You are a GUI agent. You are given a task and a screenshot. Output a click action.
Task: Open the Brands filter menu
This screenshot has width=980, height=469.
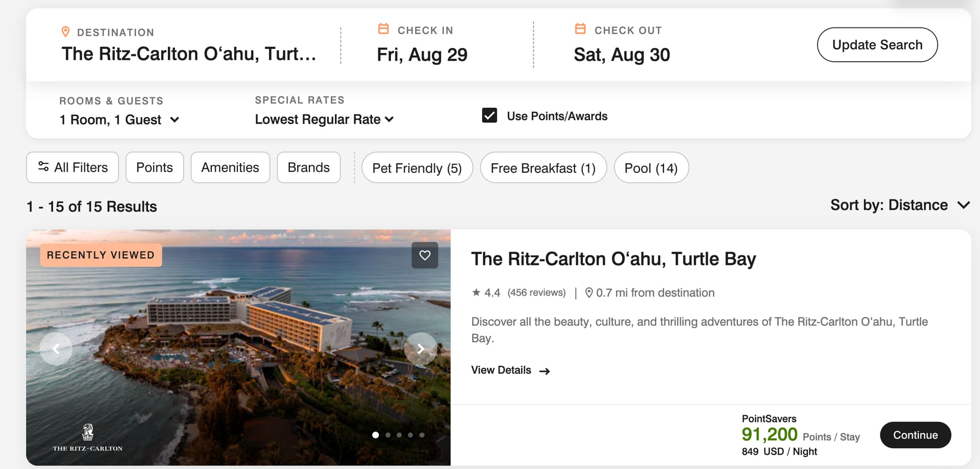tap(308, 167)
